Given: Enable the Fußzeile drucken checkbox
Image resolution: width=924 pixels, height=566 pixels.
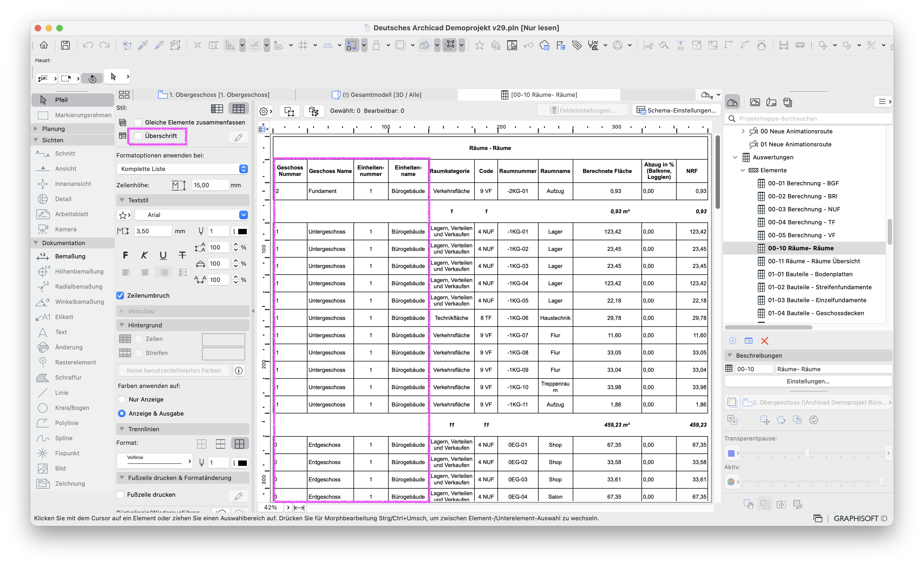Looking at the screenshot, I should (x=120, y=494).
